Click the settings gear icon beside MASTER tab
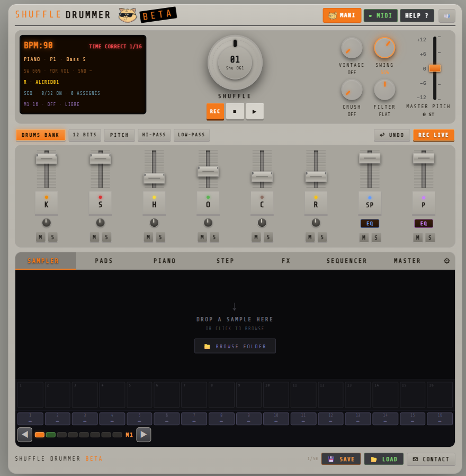 pos(446,261)
